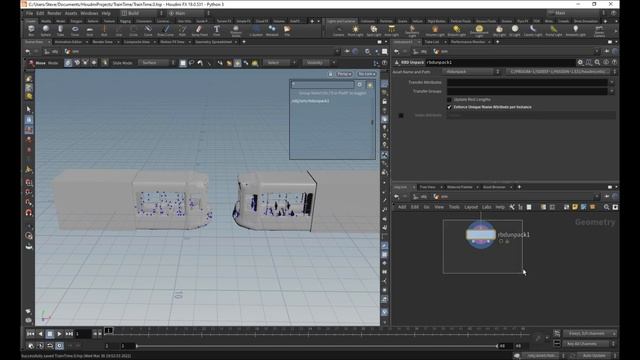Viewport: 640px width, 360px height.
Task: Select the viewport arrow select tool
Action: click(29, 109)
